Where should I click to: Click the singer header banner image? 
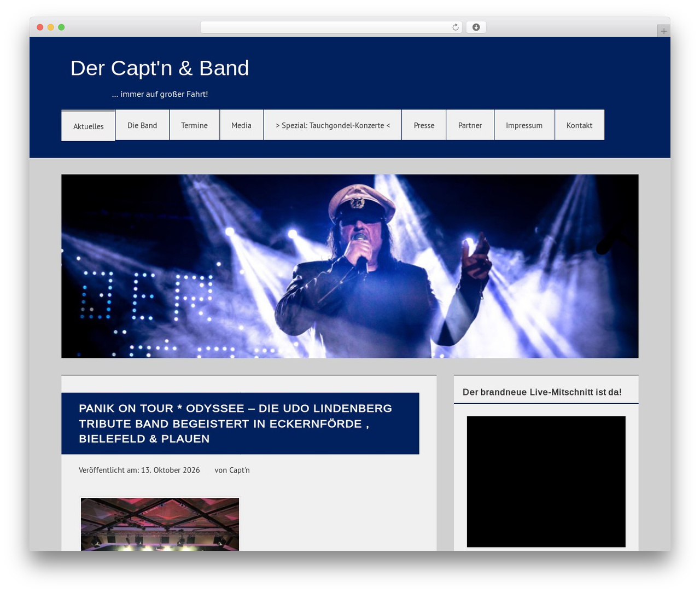tap(349, 266)
